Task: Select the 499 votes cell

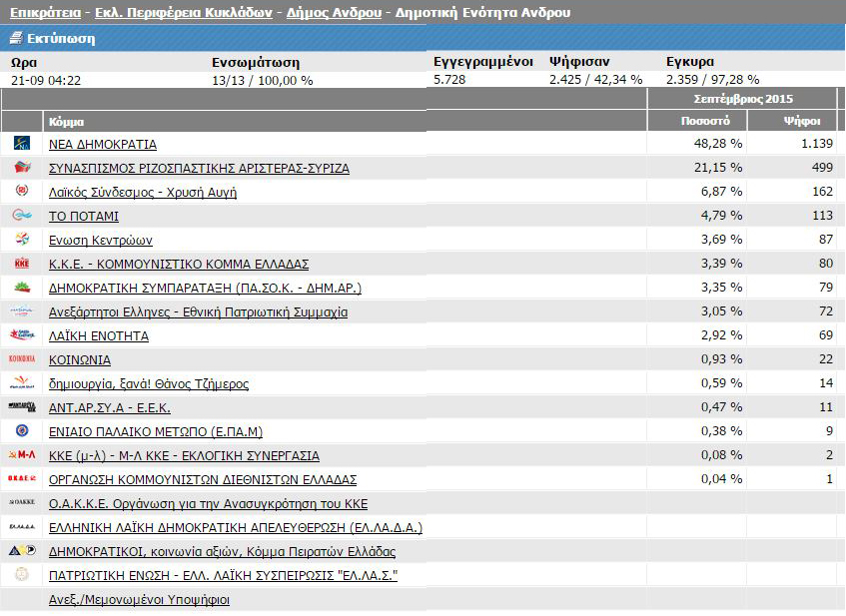Action: (x=822, y=167)
